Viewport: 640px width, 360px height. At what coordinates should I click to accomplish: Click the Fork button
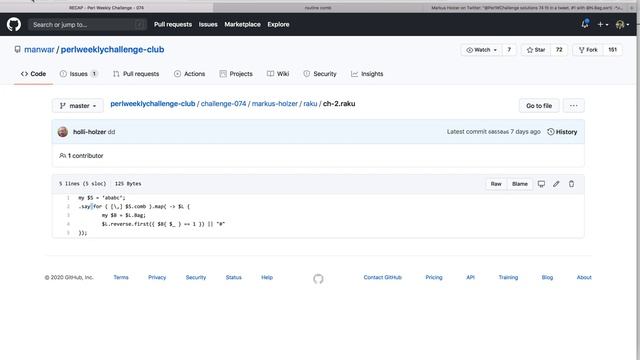588,50
